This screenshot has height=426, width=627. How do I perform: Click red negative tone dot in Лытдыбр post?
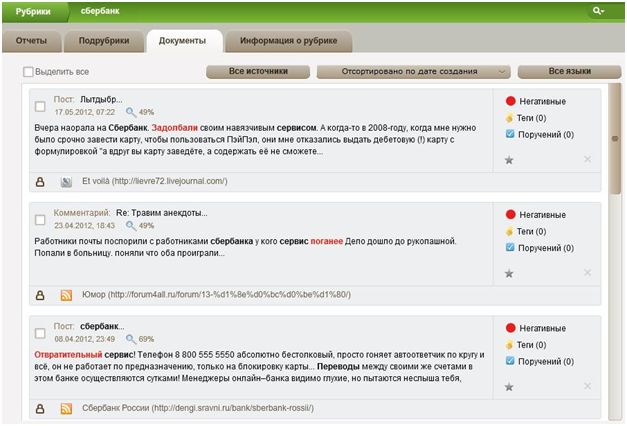510,101
